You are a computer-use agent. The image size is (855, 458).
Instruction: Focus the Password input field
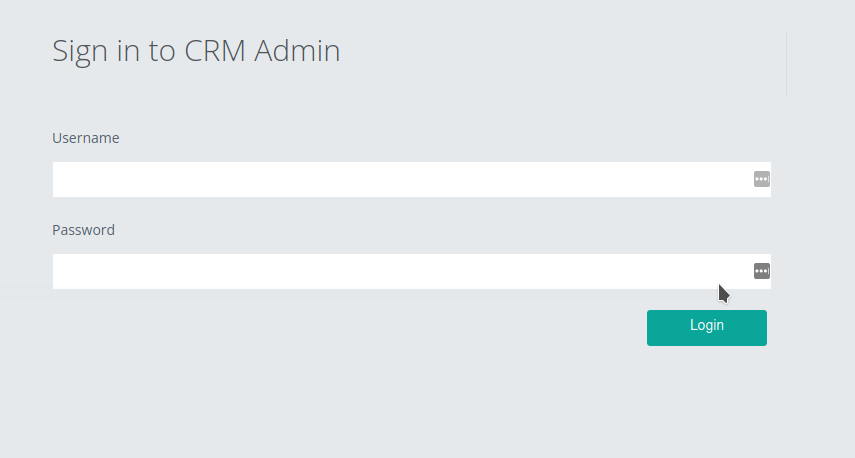(400, 272)
